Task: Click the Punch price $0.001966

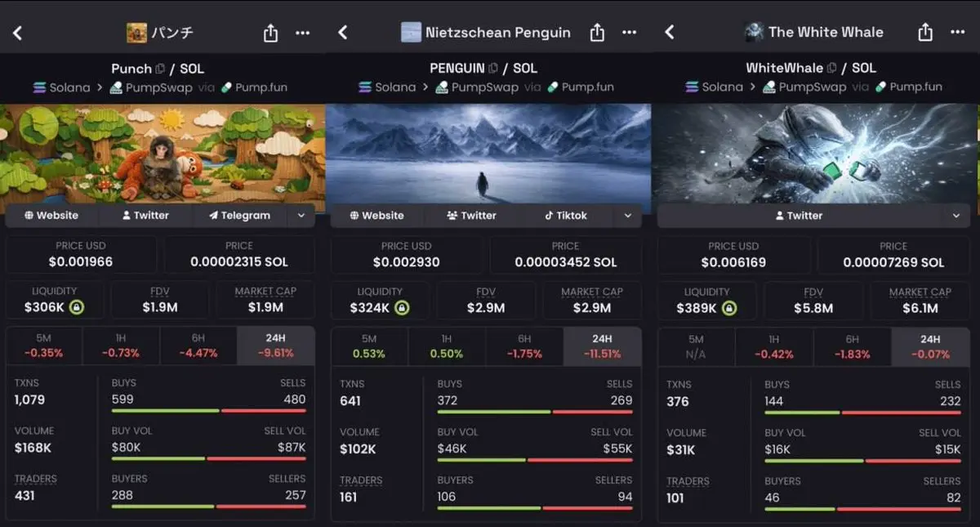Action: click(x=81, y=262)
